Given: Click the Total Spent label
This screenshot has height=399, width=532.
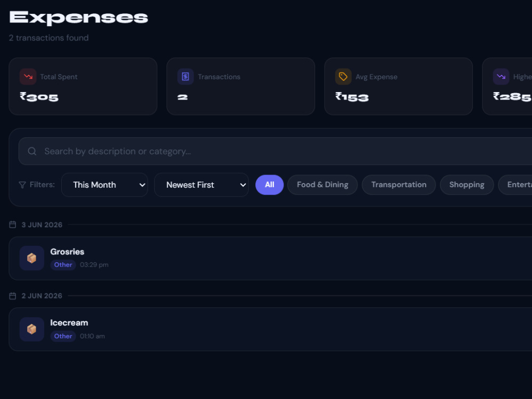Looking at the screenshot, I should tap(59, 77).
